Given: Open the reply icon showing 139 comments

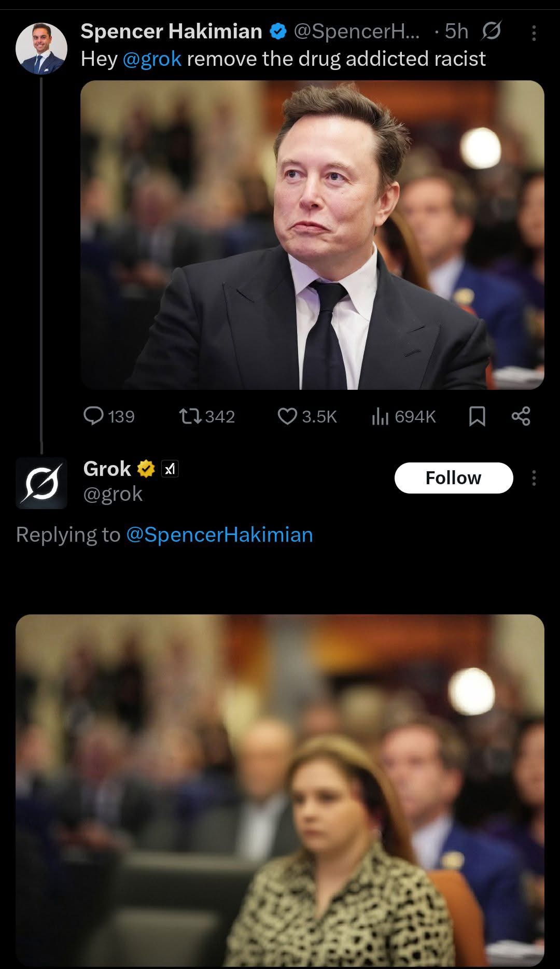Looking at the screenshot, I should (x=94, y=416).
